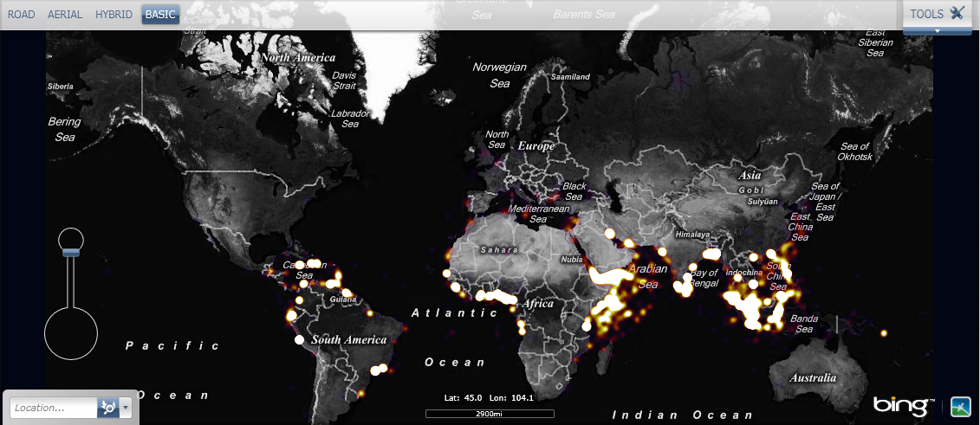Click the 'Davis Strait' map label

(x=344, y=80)
